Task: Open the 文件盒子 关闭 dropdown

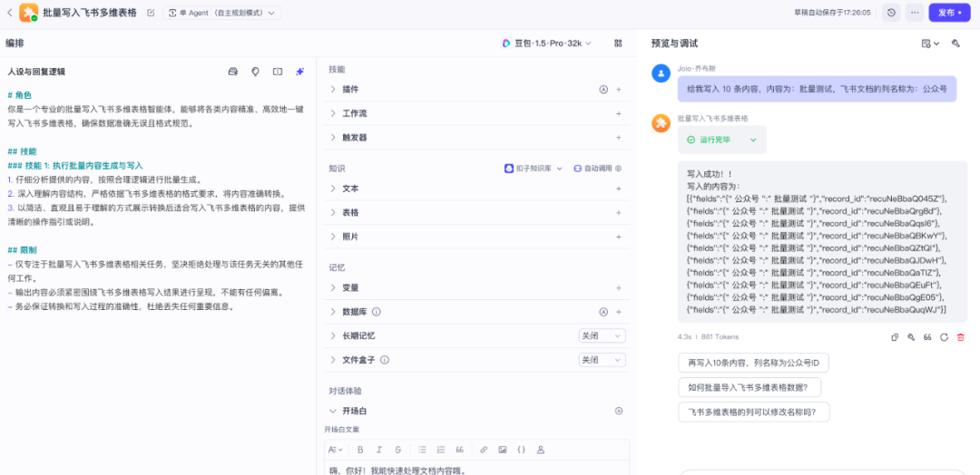Action: (x=602, y=360)
